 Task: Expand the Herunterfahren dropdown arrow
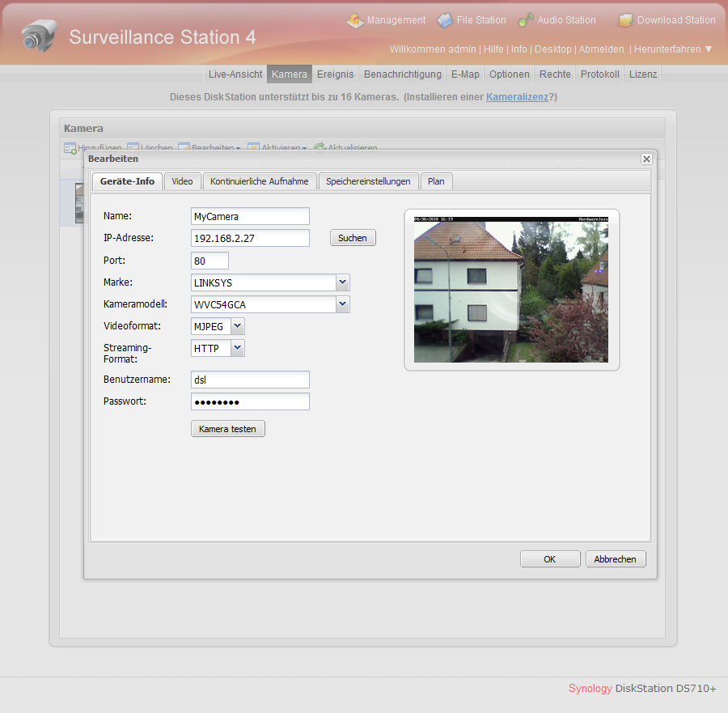(709, 49)
